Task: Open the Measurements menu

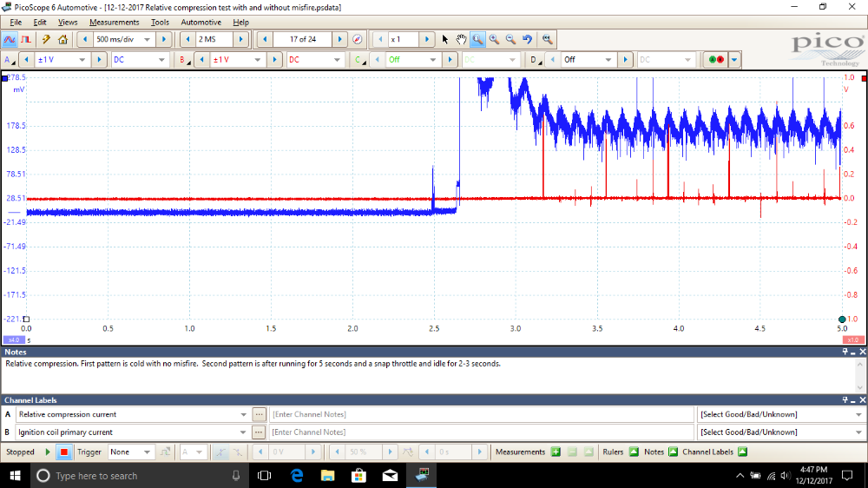Action: coord(114,22)
